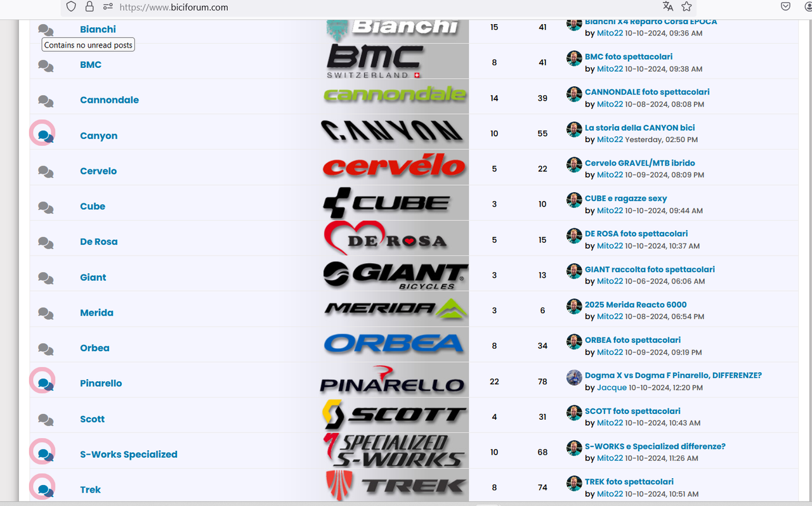Viewport: 812px width, 506px height.
Task: Click the GIANT Bicycles logo image
Action: (395, 275)
